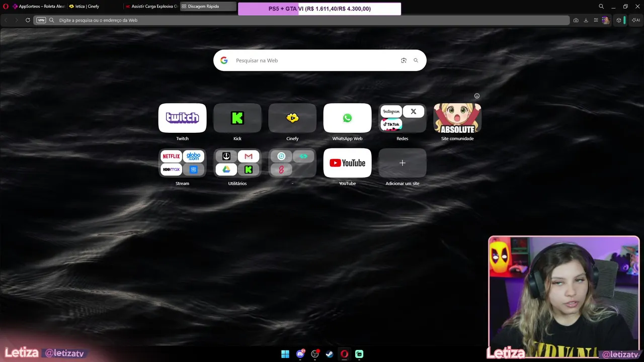
Task: Open X in the Redes folder
Action: (414, 112)
